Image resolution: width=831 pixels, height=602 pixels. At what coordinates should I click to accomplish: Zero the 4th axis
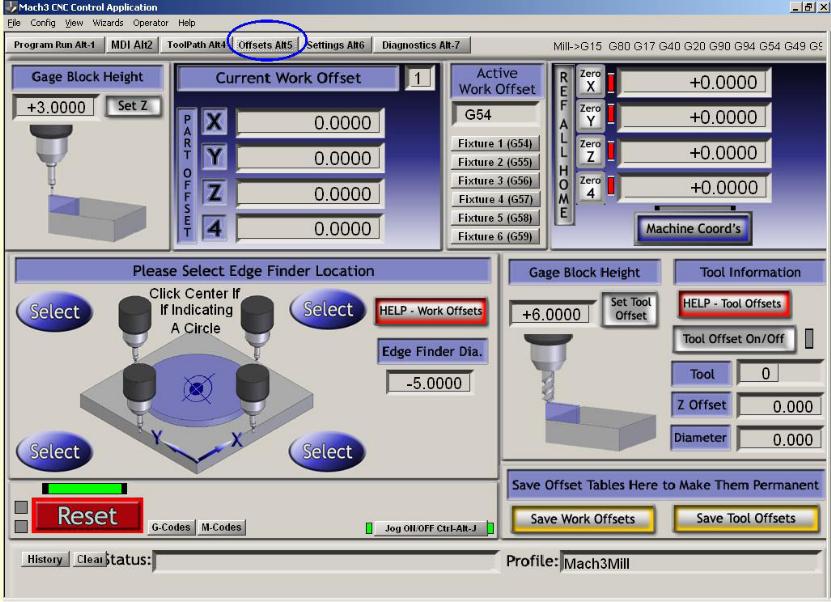pyautogui.click(x=590, y=187)
